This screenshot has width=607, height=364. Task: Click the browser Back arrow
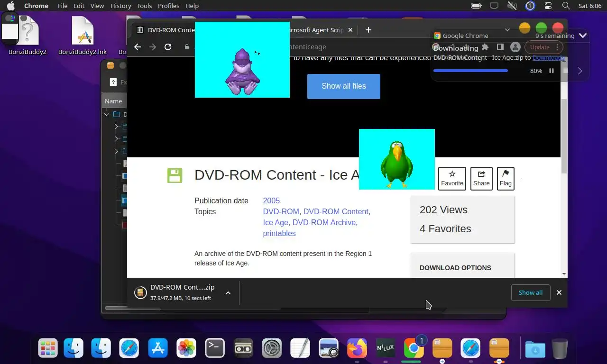(138, 47)
